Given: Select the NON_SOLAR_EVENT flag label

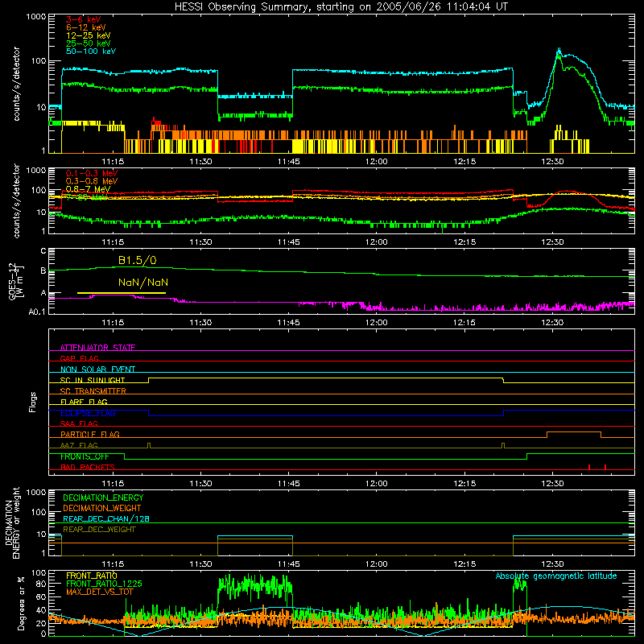Looking at the screenshot, I should pyautogui.click(x=97, y=369).
